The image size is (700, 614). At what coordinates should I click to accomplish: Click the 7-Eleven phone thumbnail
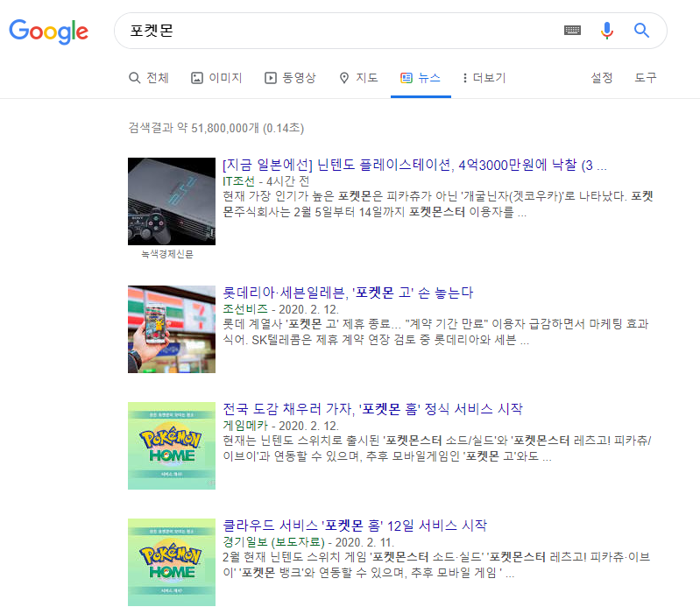(x=172, y=329)
